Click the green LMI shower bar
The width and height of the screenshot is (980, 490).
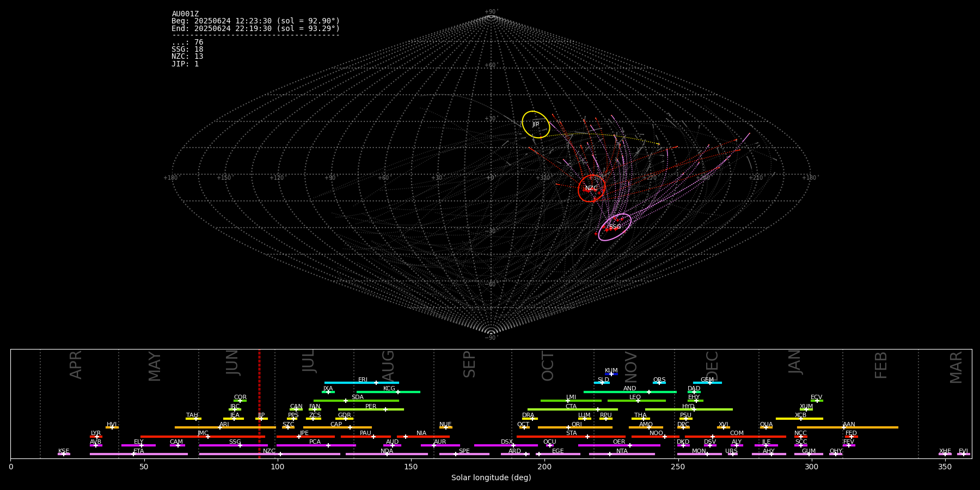tap(571, 401)
